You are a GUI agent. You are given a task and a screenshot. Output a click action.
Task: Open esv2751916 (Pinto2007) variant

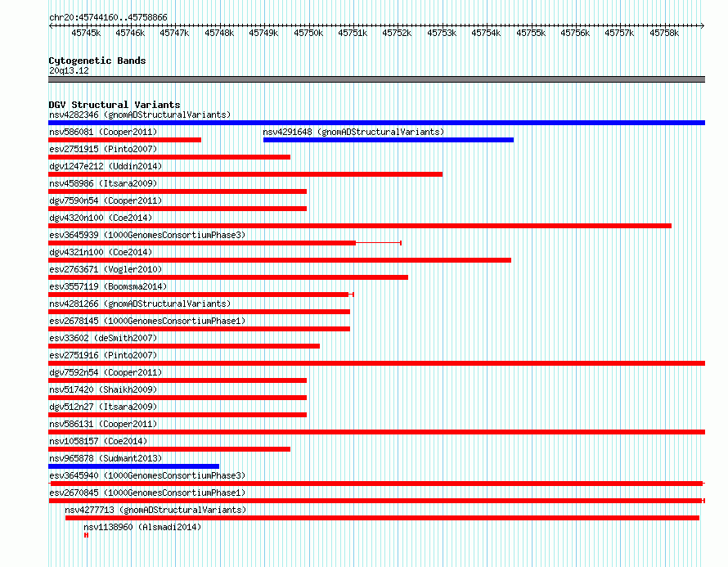click(103, 355)
